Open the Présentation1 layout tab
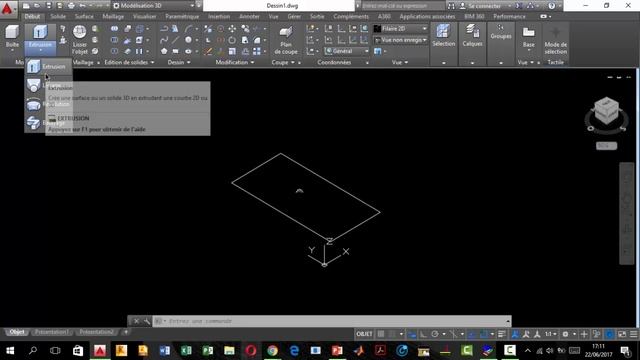The width and height of the screenshot is (640, 360). 51,332
